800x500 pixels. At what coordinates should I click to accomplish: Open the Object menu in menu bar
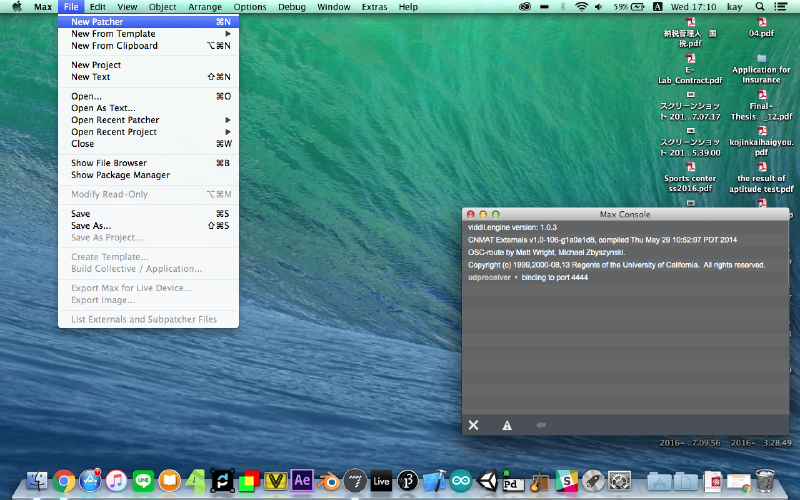(x=162, y=7)
